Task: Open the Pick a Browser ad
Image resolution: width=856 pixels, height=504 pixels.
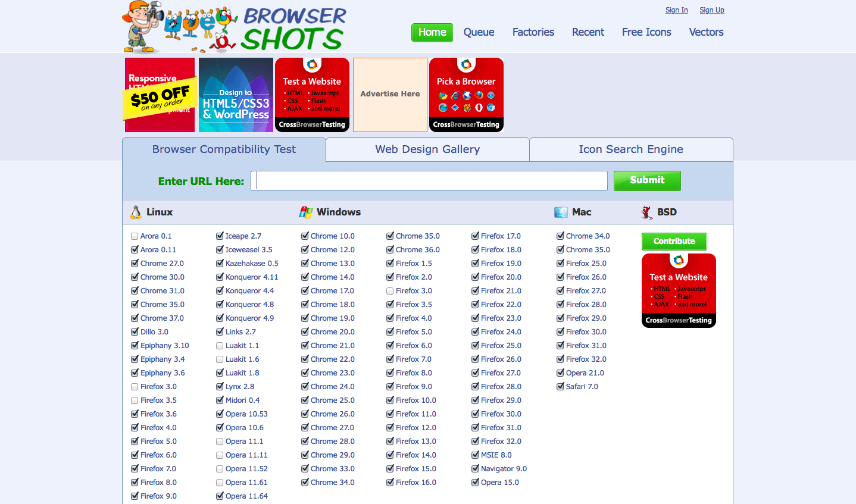Action: coord(466,95)
